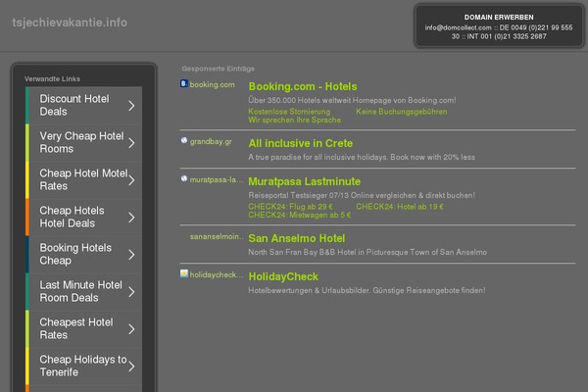
Task: Open San Anselmo Hotel headline link
Action: (x=297, y=238)
